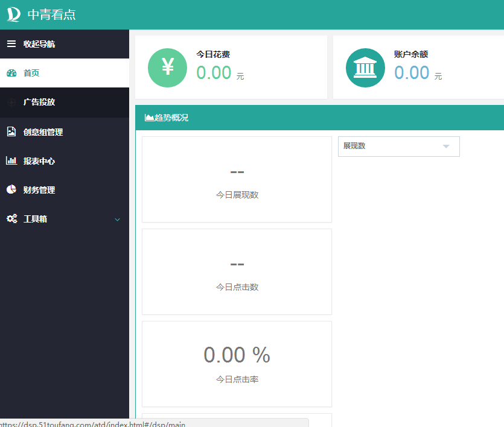
Task: Click the chart icon in 趋势概况 header
Action: click(x=148, y=118)
